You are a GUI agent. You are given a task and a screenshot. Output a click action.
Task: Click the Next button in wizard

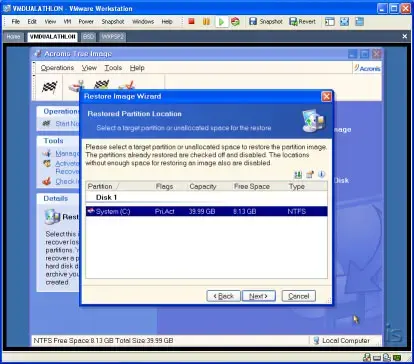259,296
